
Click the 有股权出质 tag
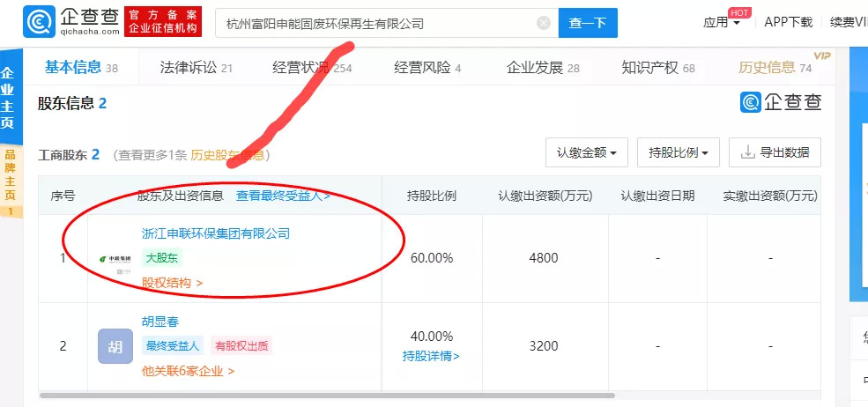[x=241, y=346]
